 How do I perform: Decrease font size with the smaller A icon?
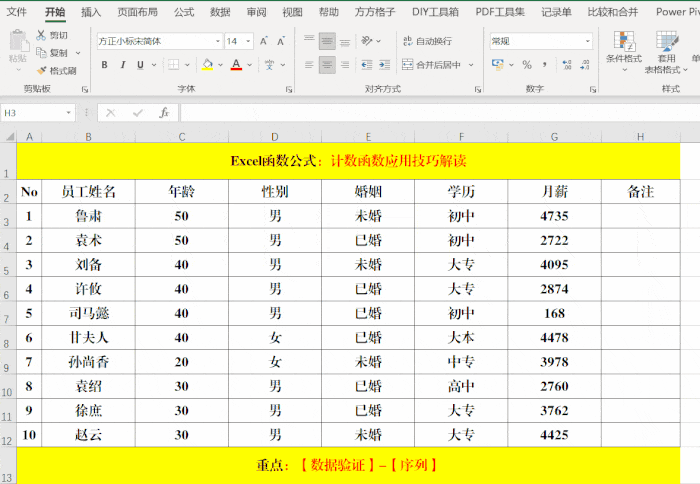click(281, 42)
